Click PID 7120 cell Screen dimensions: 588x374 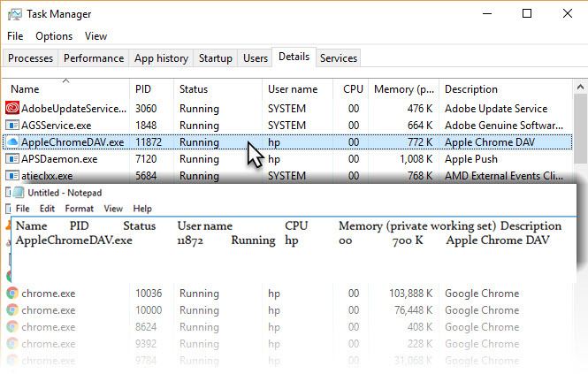pos(146,159)
